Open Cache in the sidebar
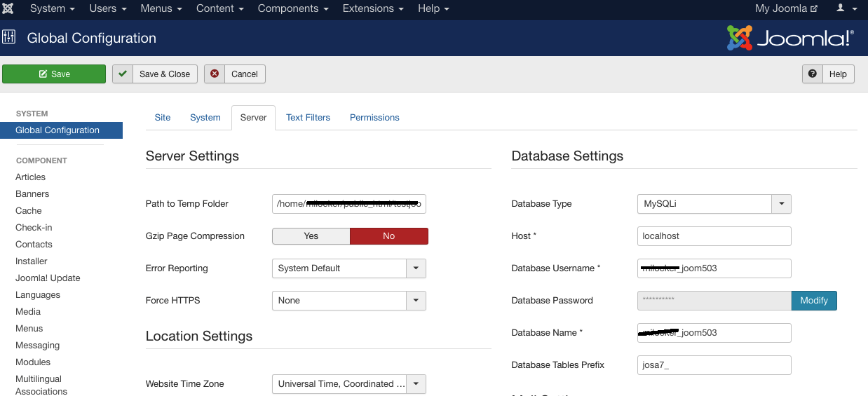This screenshot has width=868, height=396. pyautogui.click(x=29, y=211)
